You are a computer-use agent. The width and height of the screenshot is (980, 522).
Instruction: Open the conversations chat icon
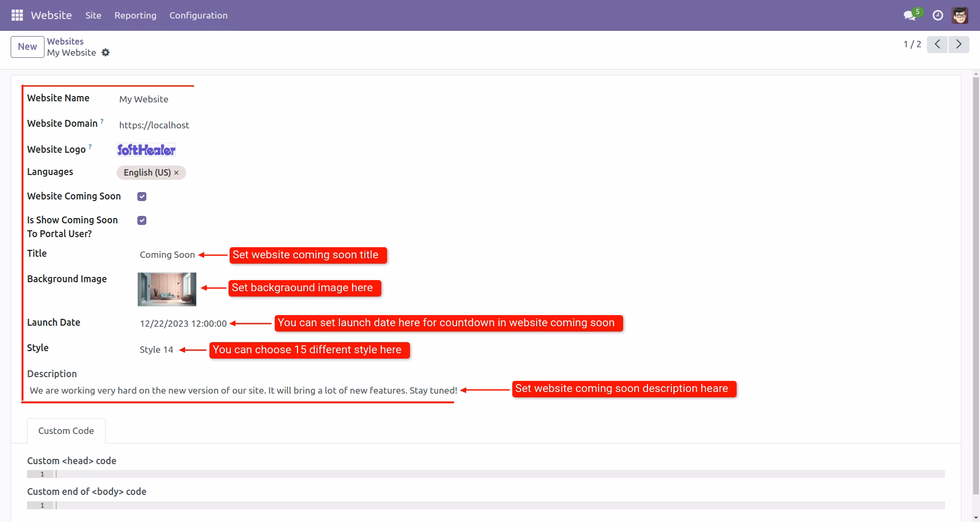pos(911,15)
